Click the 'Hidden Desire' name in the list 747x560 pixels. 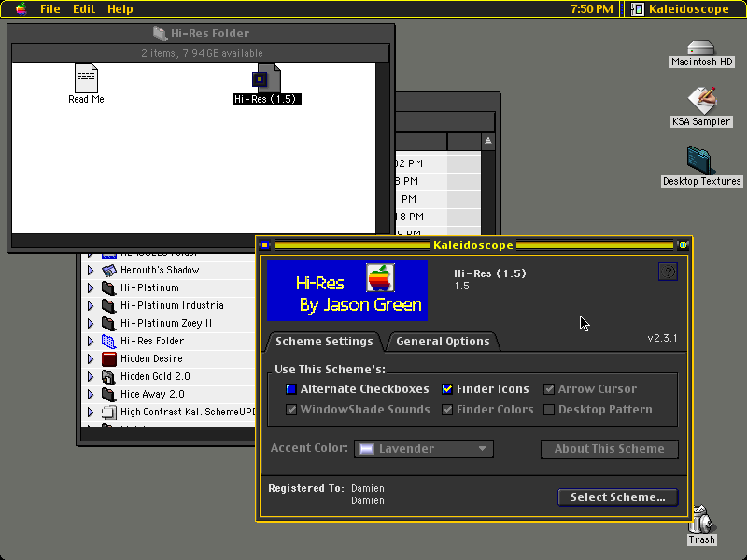tap(151, 359)
